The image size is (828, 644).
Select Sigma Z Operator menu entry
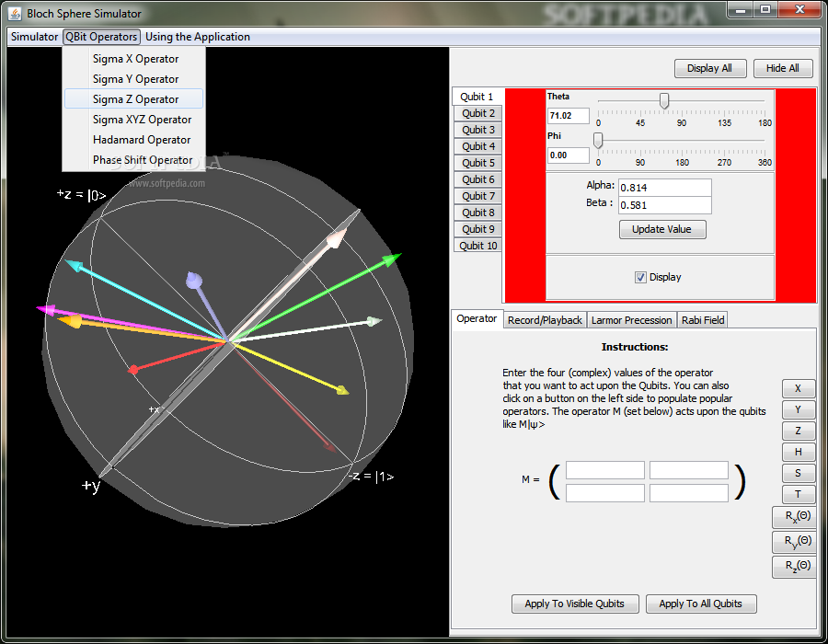click(x=134, y=98)
